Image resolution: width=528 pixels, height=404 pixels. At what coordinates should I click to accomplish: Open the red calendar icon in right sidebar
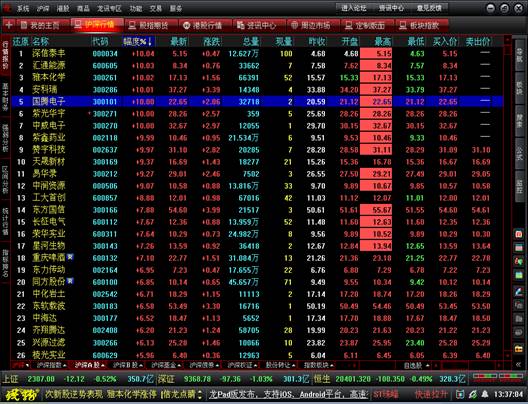coord(519,234)
